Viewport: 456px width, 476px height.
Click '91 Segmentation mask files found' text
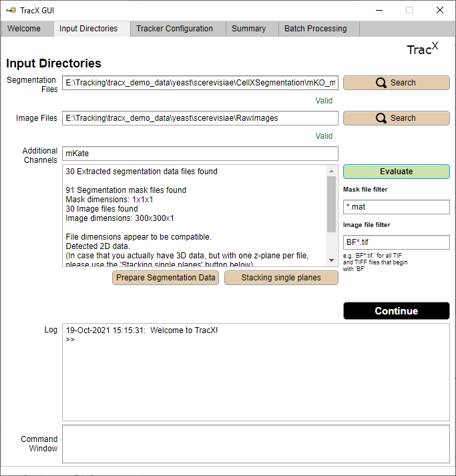(126, 190)
